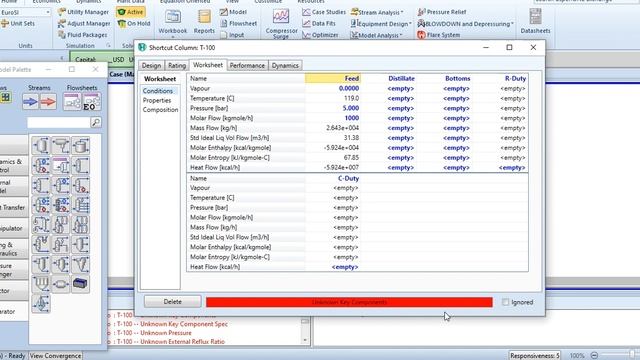Expand BLOWDOWN and Depressuring menu

tap(465, 24)
